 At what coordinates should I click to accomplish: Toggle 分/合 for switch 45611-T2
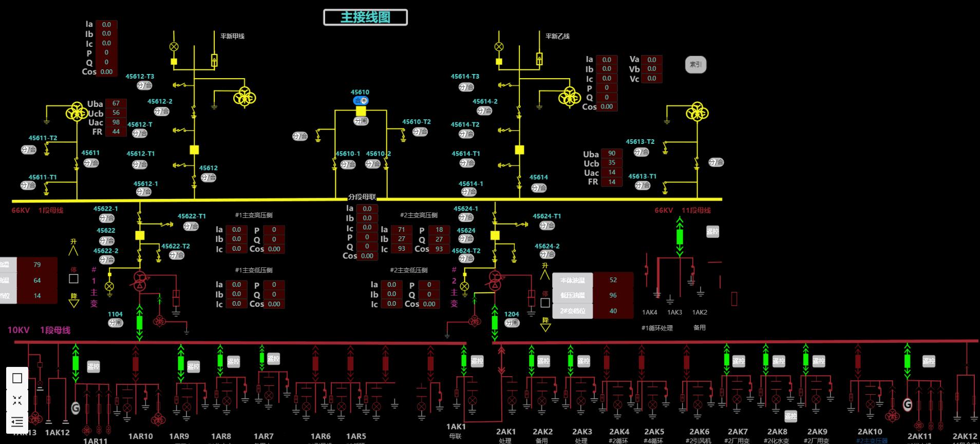click(29, 150)
